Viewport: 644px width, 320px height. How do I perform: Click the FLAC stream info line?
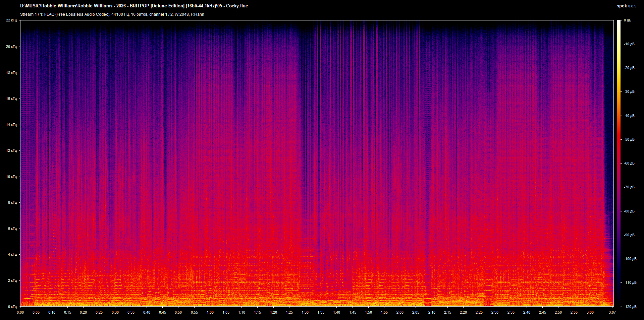pyautogui.click(x=112, y=14)
